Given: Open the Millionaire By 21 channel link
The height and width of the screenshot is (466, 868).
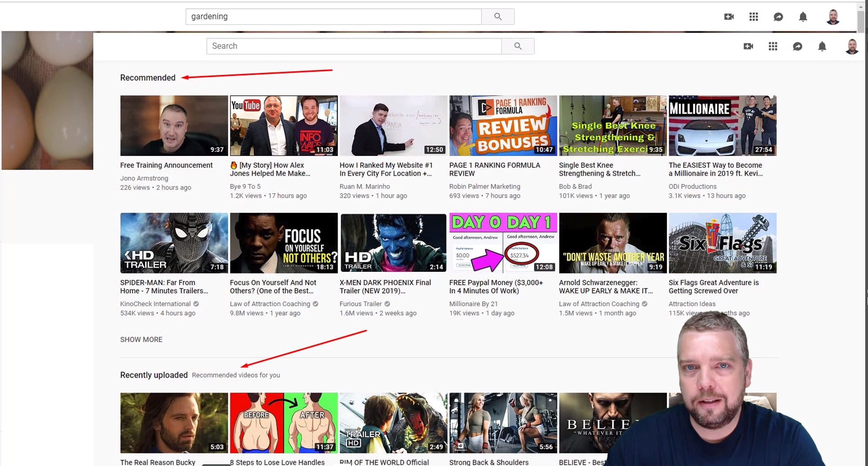Looking at the screenshot, I should pyautogui.click(x=473, y=304).
